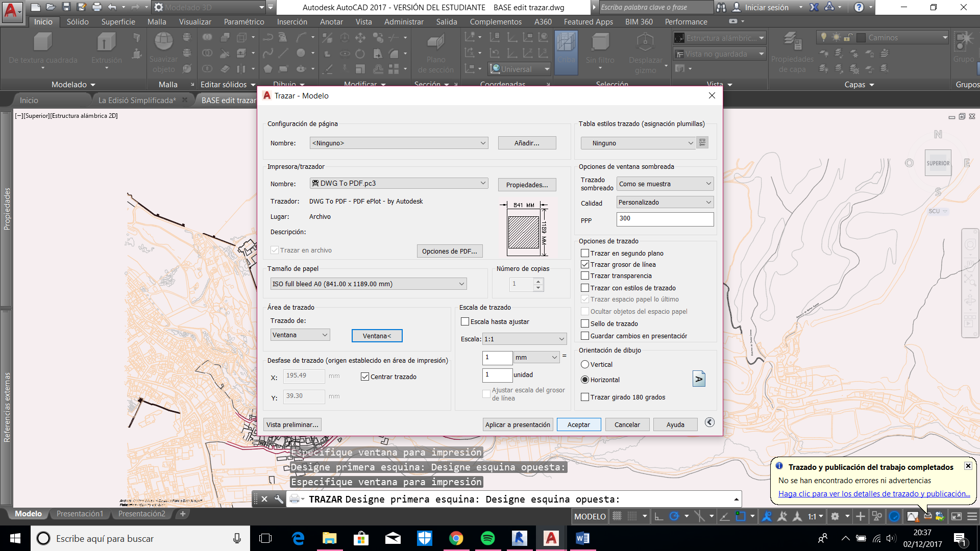The width and height of the screenshot is (980, 551).
Task: Click the Open folder icon in quick access toolbar
Action: (x=51, y=7)
